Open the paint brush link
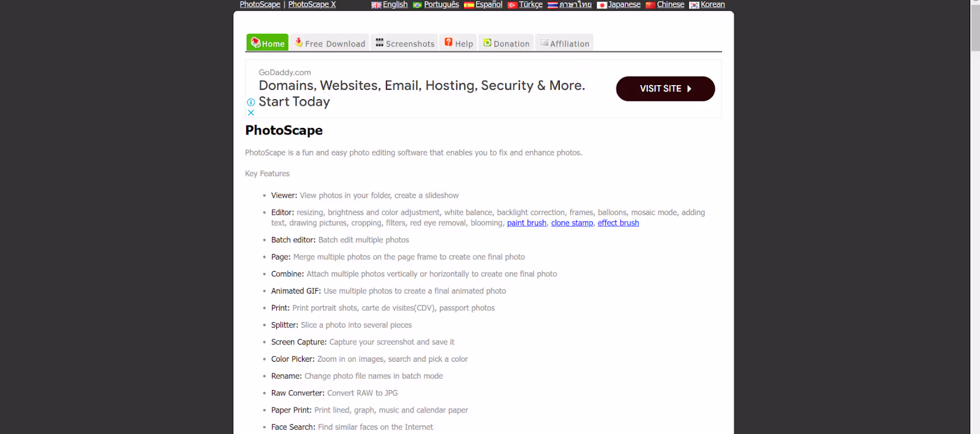The image size is (980, 434). pyautogui.click(x=527, y=223)
